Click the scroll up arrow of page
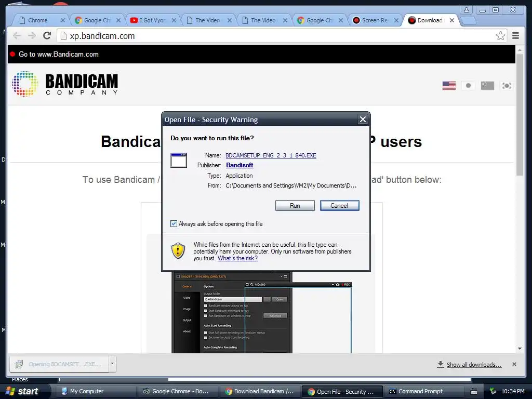532x399 pixels. click(520, 50)
